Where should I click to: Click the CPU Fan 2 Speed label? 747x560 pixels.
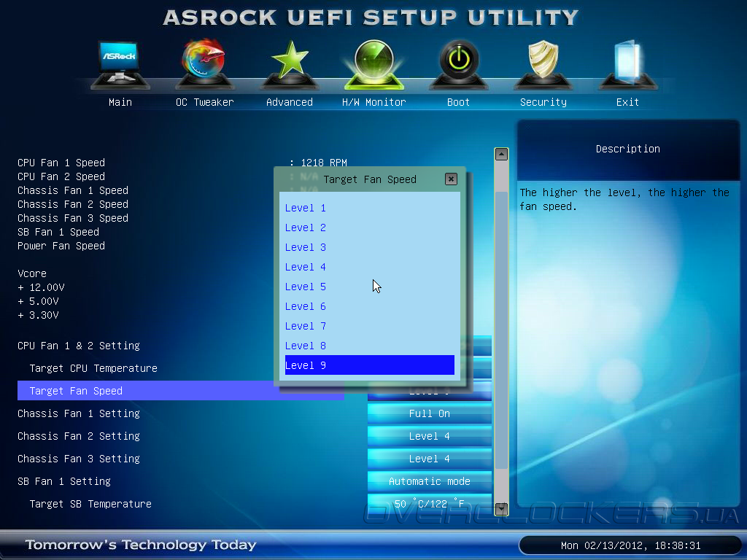click(x=61, y=176)
